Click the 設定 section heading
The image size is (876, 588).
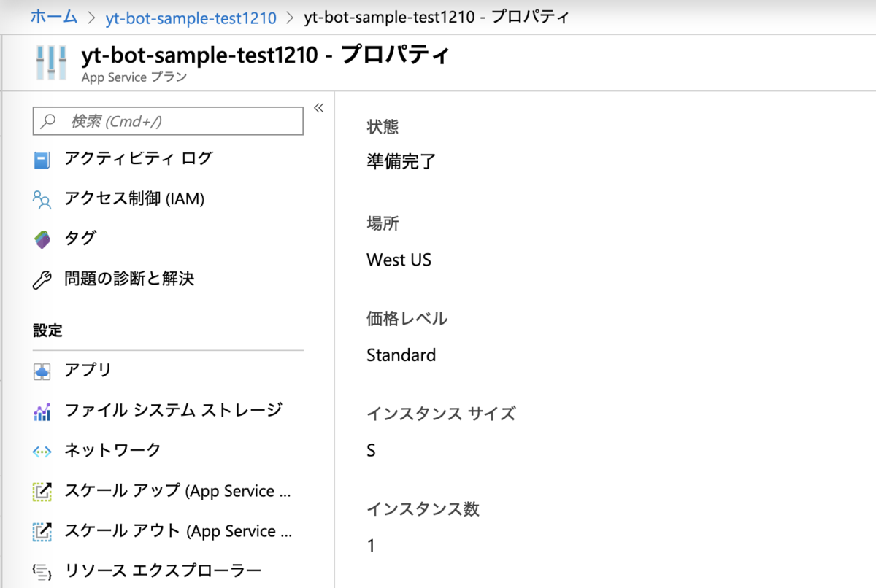click(47, 330)
